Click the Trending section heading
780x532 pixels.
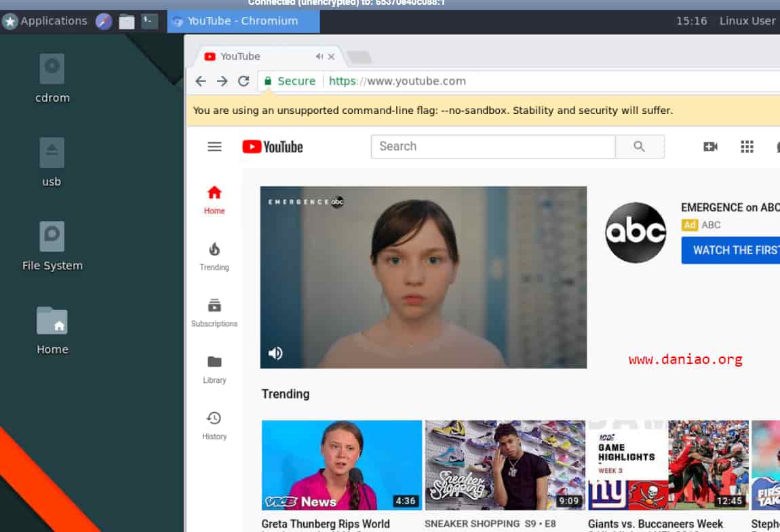coord(286,394)
